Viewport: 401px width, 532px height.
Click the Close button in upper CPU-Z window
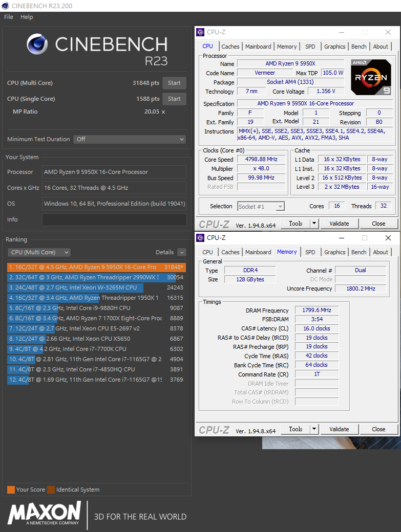(378, 224)
